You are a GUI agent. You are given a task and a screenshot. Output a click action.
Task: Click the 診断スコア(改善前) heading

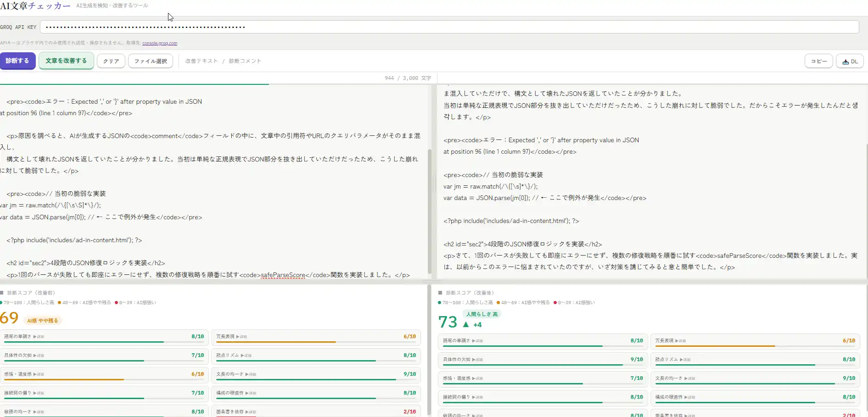tap(31, 293)
